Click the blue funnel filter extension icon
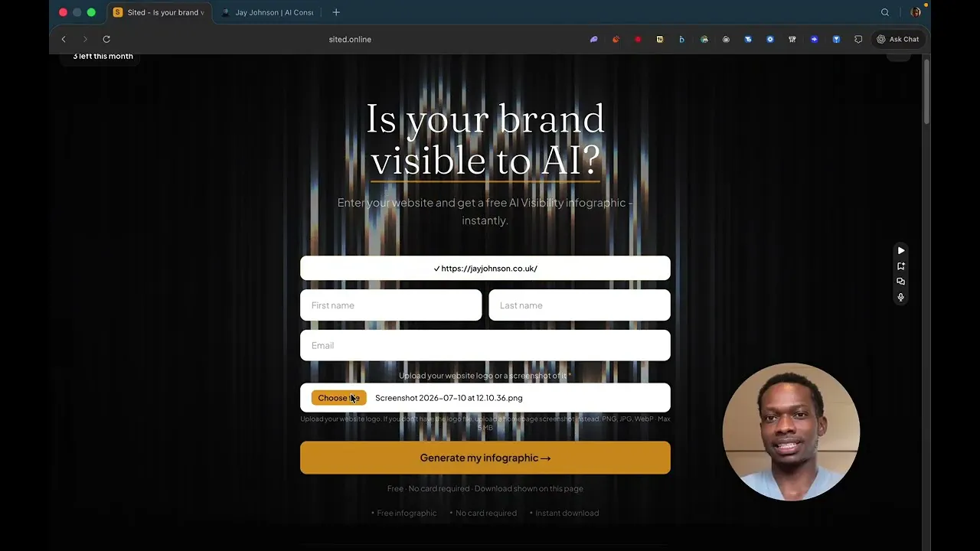 point(836,39)
